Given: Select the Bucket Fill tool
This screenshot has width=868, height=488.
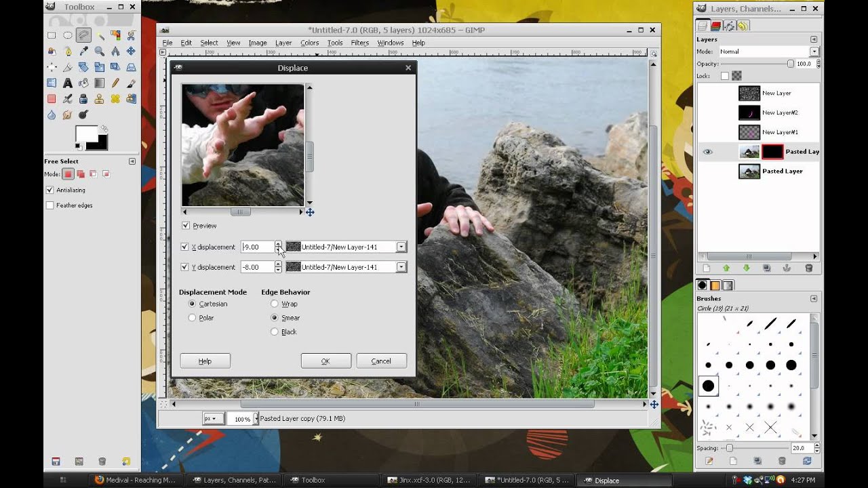Looking at the screenshot, I should [83, 83].
